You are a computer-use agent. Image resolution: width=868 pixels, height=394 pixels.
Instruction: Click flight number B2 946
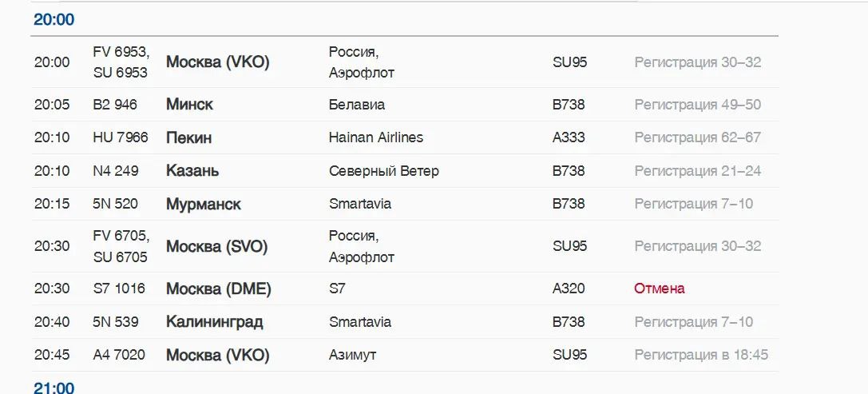115,104
